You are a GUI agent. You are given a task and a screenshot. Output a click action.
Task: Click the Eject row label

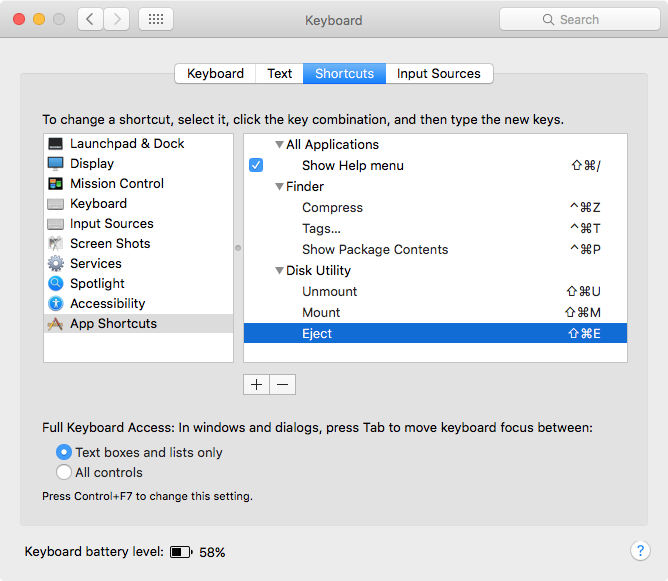click(317, 334)
